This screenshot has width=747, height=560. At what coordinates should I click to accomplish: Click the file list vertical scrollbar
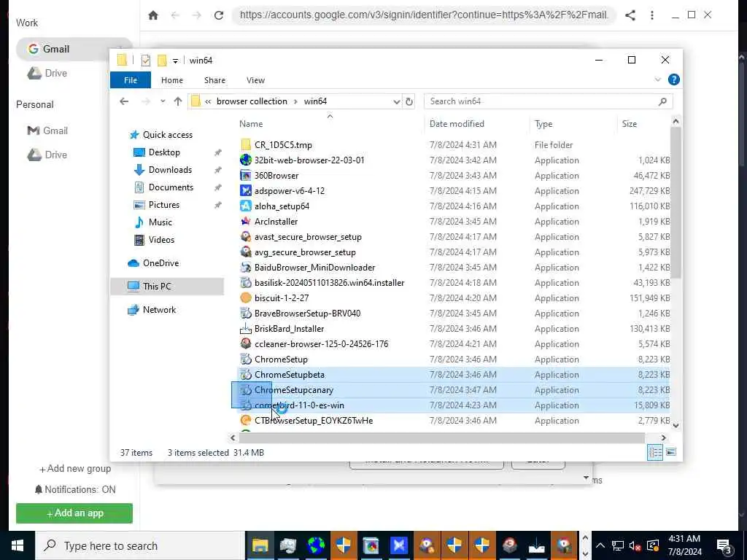pos(676,203)
